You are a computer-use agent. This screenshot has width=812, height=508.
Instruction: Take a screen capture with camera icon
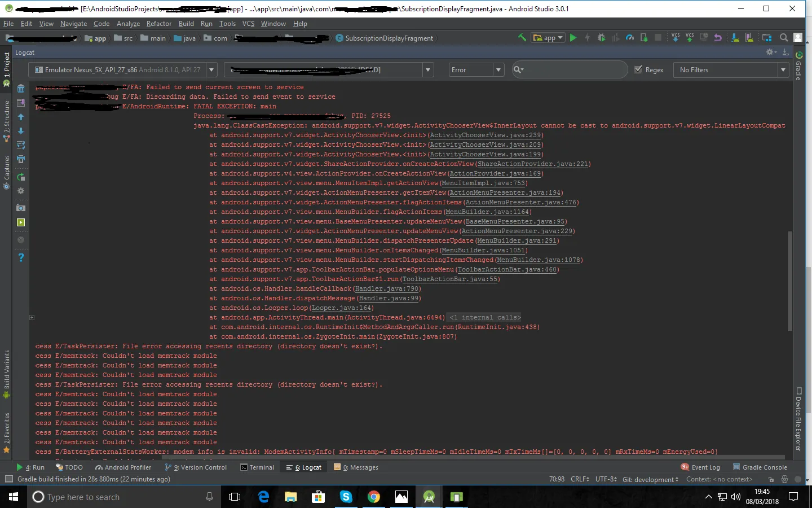click(21, 208)
